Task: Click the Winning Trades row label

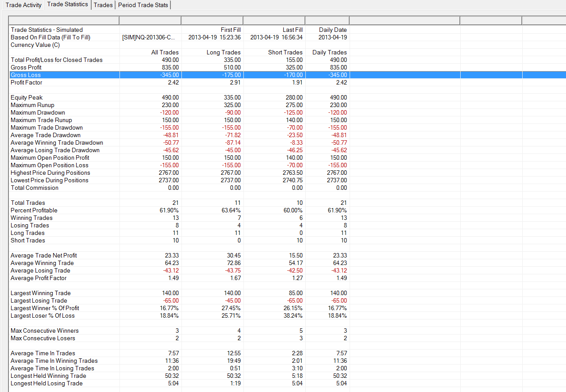Action: tap(31, 218)
